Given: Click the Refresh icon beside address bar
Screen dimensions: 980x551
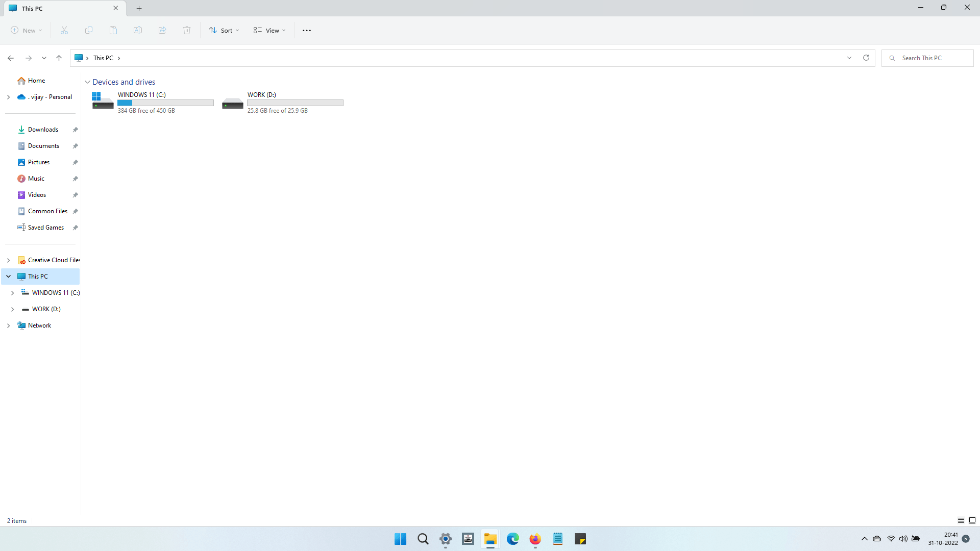Looking at the screenshot, I should pyautogui.click(x=866, y=58).
